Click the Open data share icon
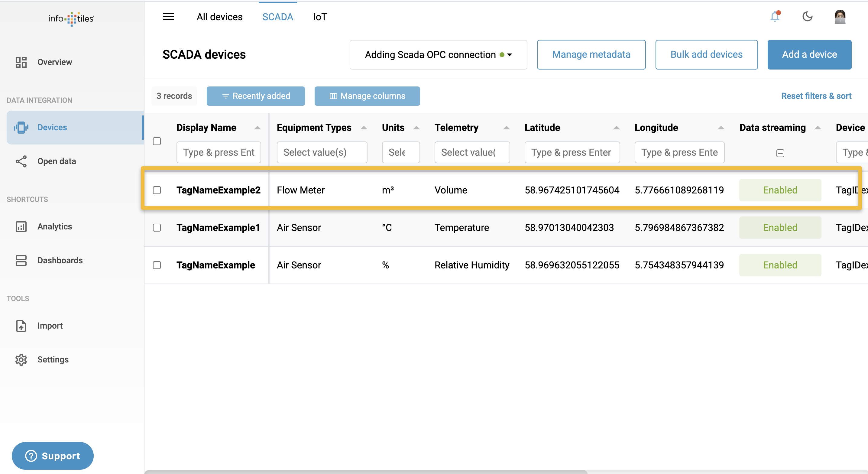 [x=21, y=161]
